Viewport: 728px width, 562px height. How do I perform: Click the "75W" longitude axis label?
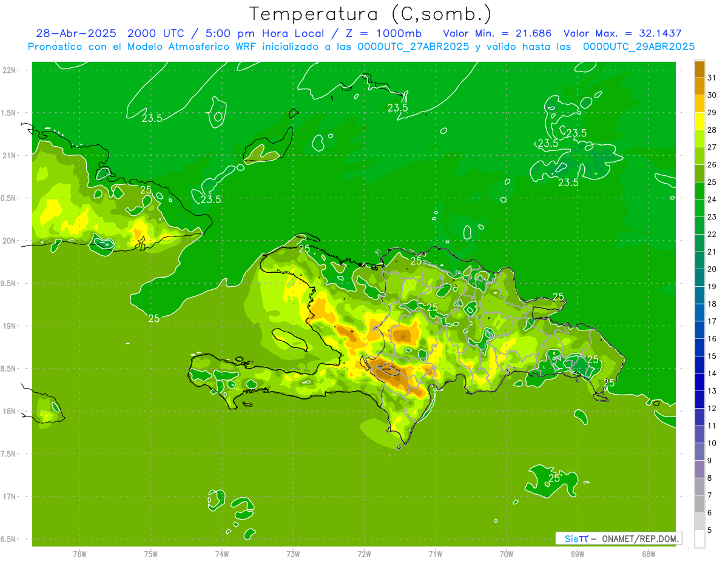click(151, 554)
